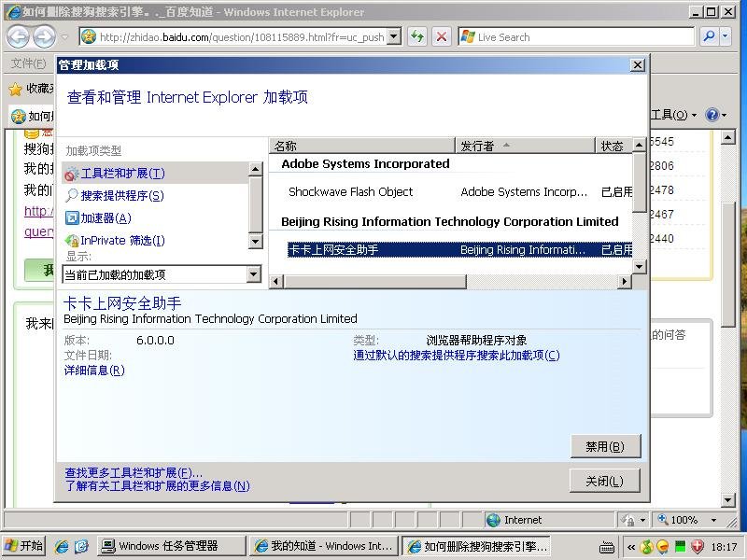Click the Live Search magnifier button

[x=709, y=37]
